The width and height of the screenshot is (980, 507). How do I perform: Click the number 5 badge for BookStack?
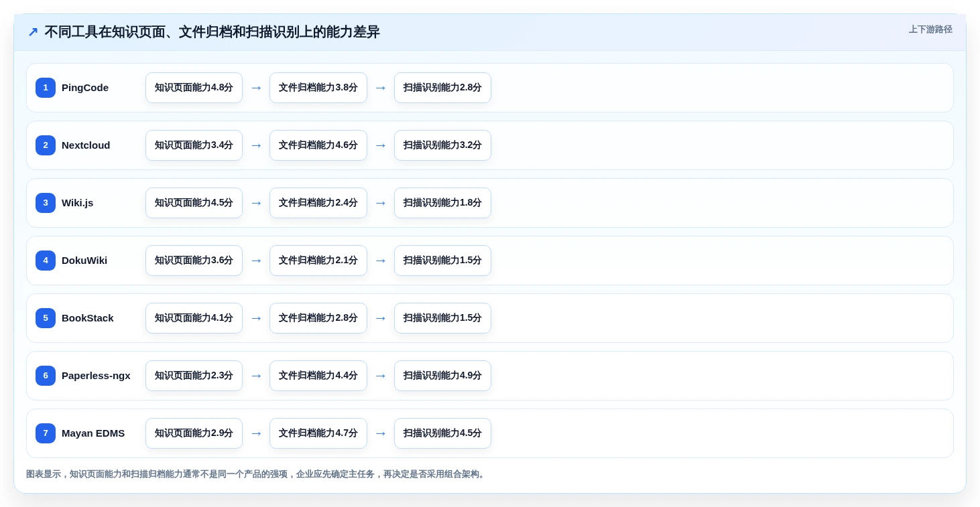(x=46, y=318)
